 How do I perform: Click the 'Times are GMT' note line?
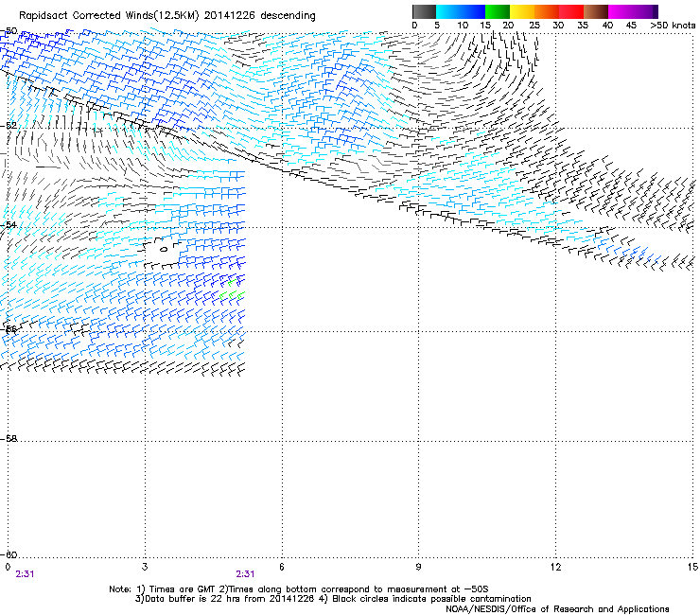pyautogui.click(x=298, y=589)
